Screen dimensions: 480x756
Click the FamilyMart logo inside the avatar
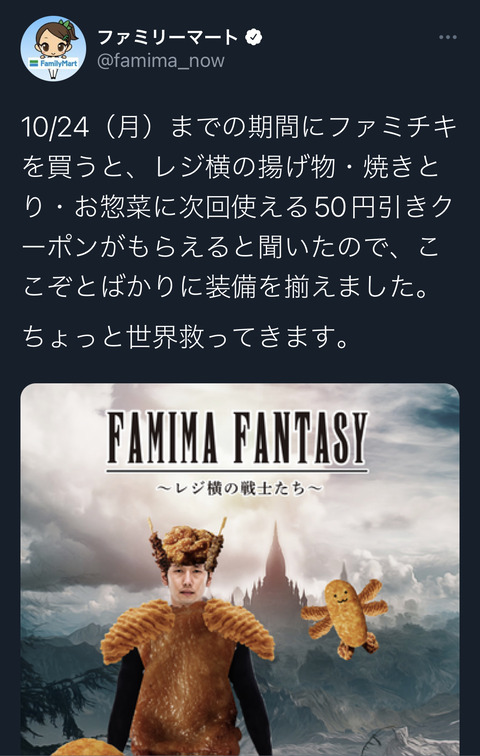click(53, 63)
